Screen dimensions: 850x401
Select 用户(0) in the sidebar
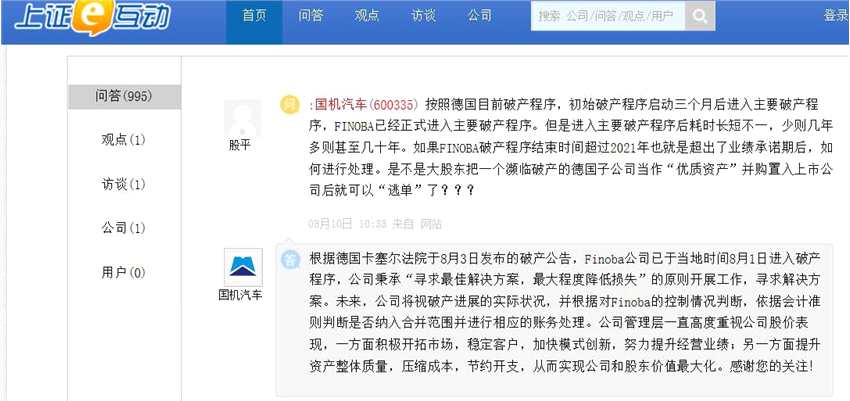click(124, 273)
